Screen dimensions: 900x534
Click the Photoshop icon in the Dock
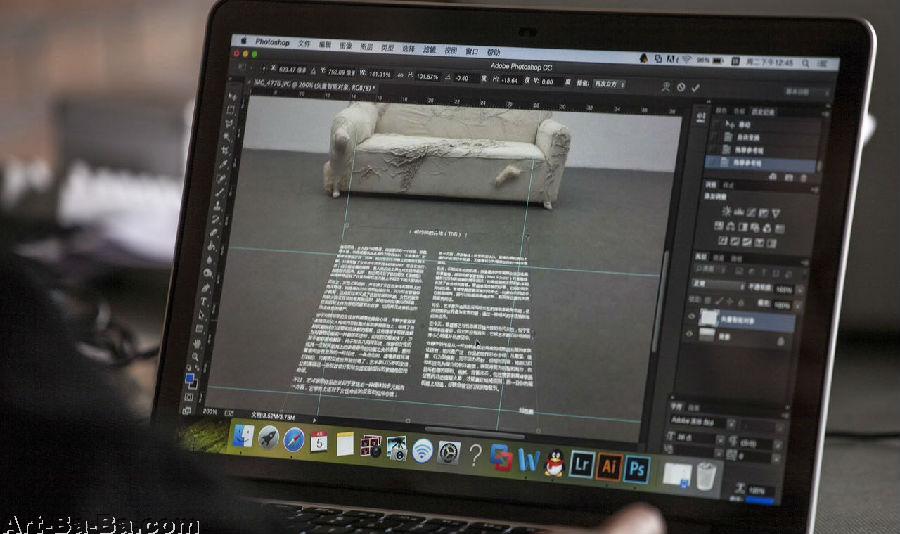click(x=637, y=469)
